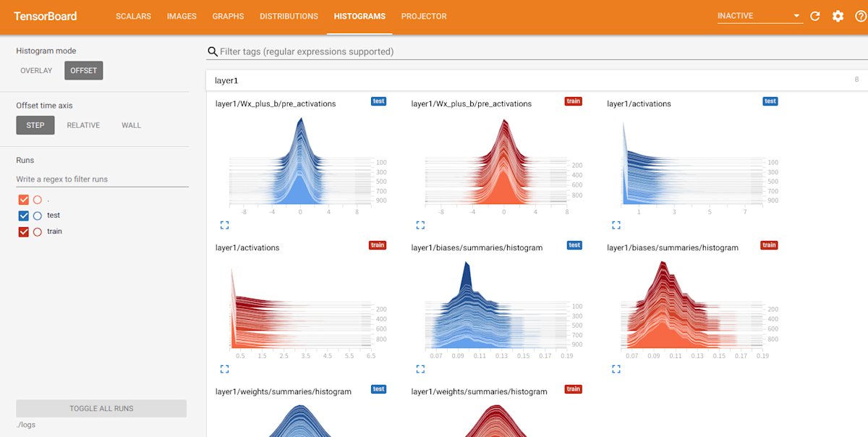The image size is (868, 437).
Task: Expand biases histogram train chart to fullscreen
Action: (616, 369)
